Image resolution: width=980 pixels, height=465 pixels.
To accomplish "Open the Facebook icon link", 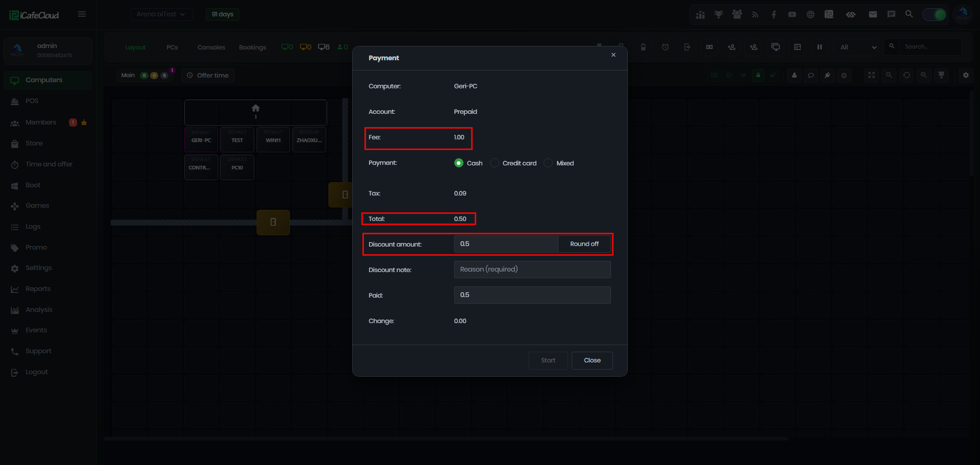I will pyautogui.click(x=774, y=15).
